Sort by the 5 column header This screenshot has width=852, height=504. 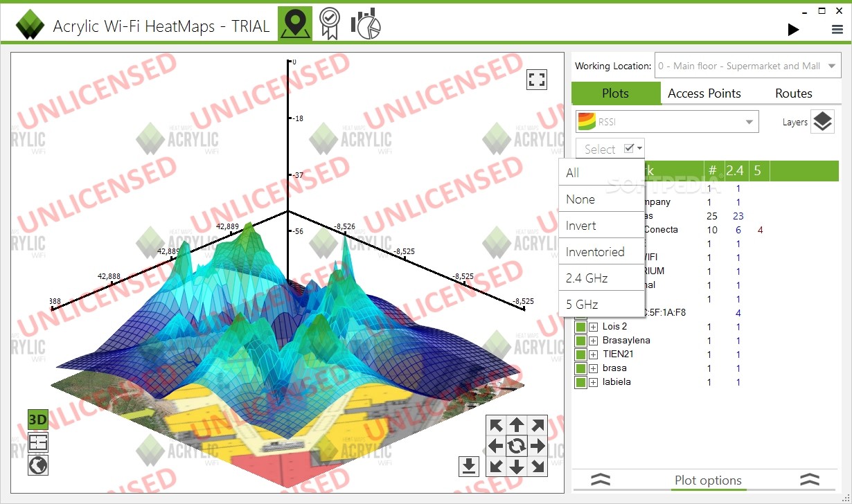click(x=758, y=170)
